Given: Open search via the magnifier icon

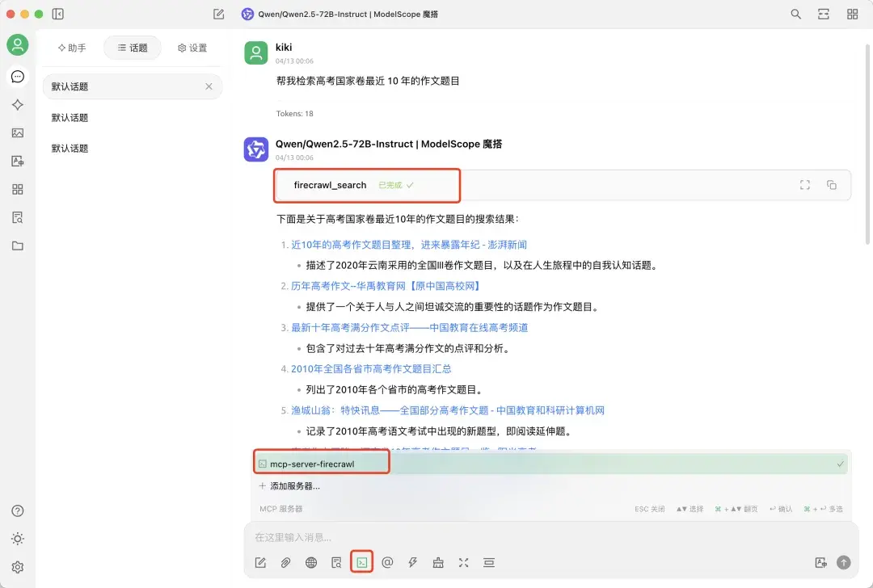Looking at the screenshot, I should 795,14.
